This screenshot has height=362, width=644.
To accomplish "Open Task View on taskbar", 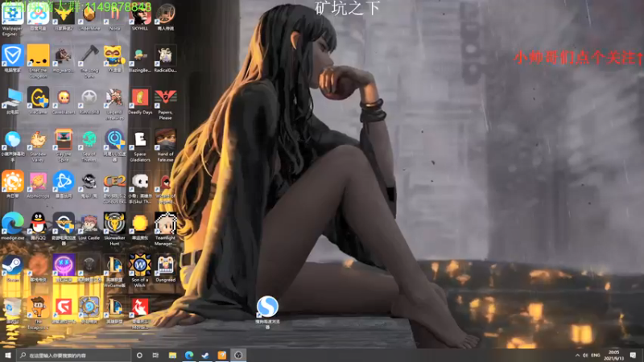I will click(x=155, y=355).
